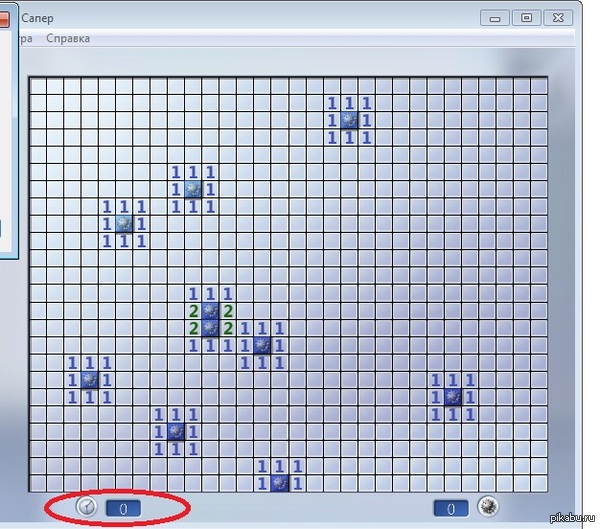Screen dimensions: 600x529
Task: Click the timer value 0 next to clock
Action: coord(123,509)
